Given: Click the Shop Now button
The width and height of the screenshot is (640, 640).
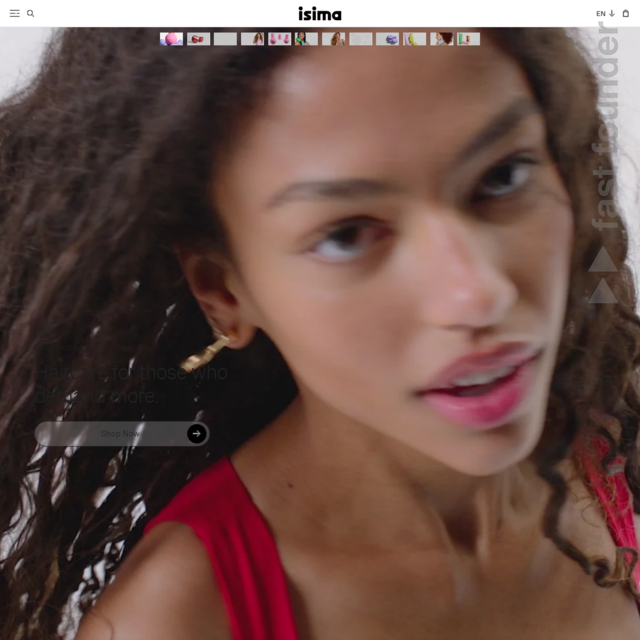Looking at the screenshot, I should (x=122, y=433).
